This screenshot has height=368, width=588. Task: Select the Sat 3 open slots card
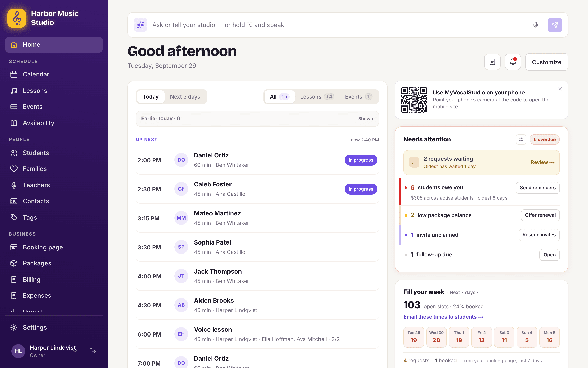pyautogui.click(x=504, y=337)
